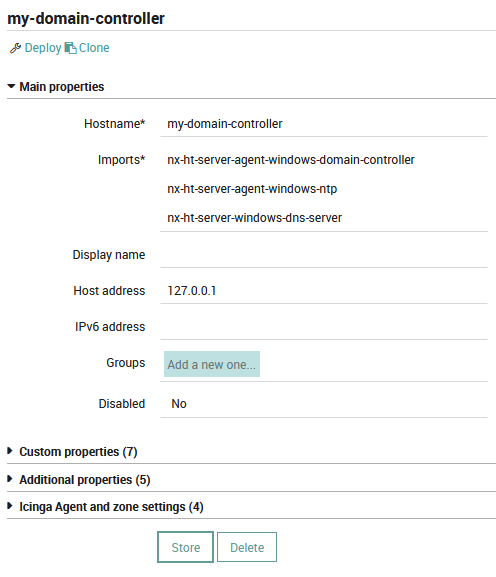Click Groups 'Add a new one...' field

point(212,364)
